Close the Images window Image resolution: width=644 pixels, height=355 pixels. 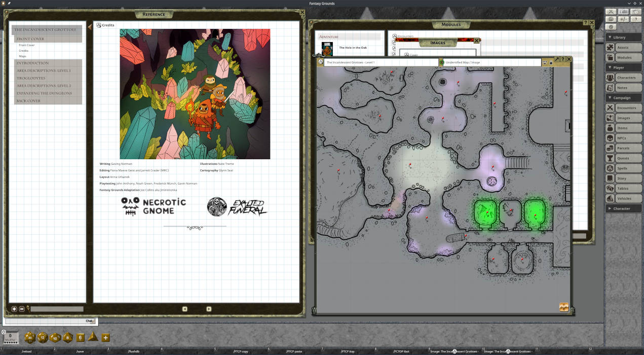tap(476, 41)
